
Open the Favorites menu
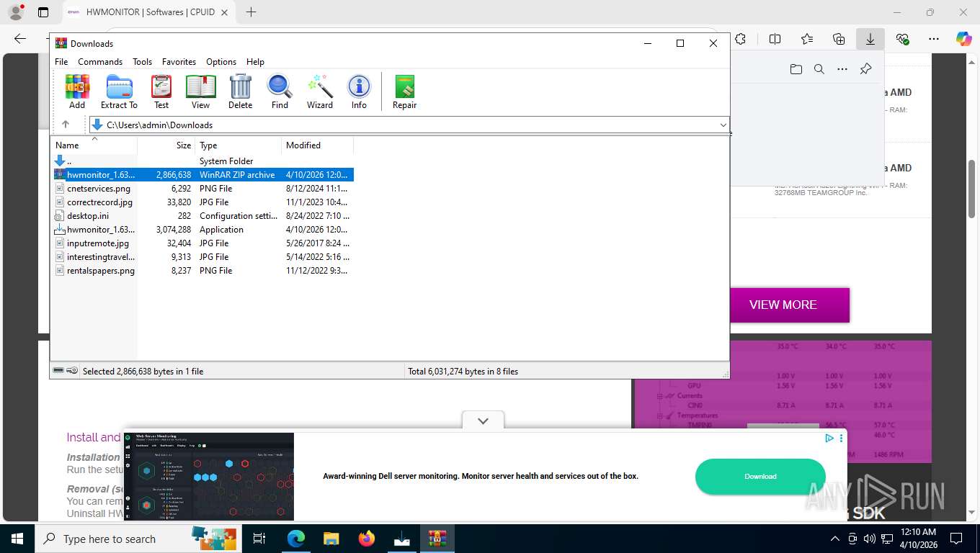179,62
